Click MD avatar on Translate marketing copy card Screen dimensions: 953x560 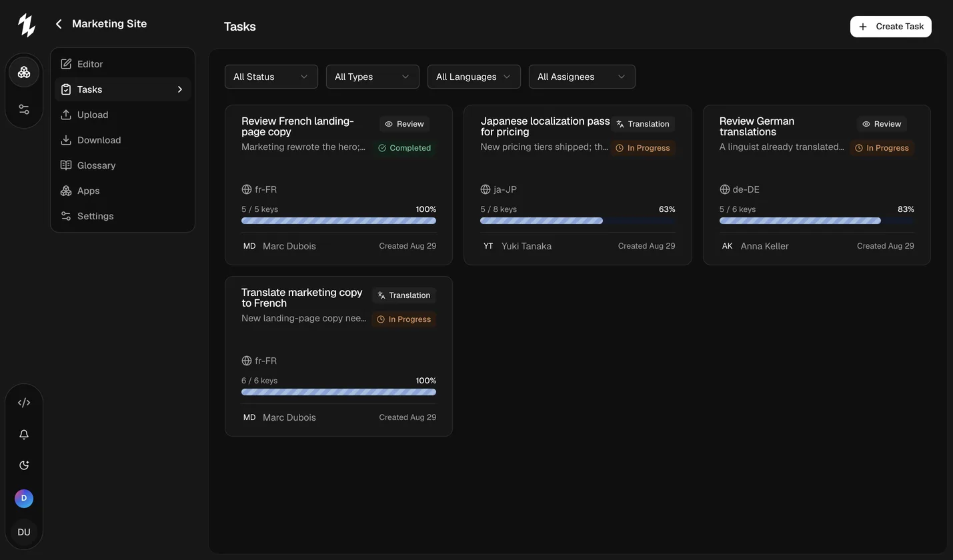point(249,417)
